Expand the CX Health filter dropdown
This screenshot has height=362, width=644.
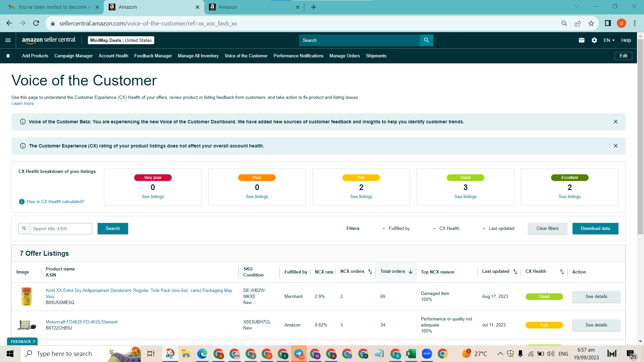coord(446,229)
